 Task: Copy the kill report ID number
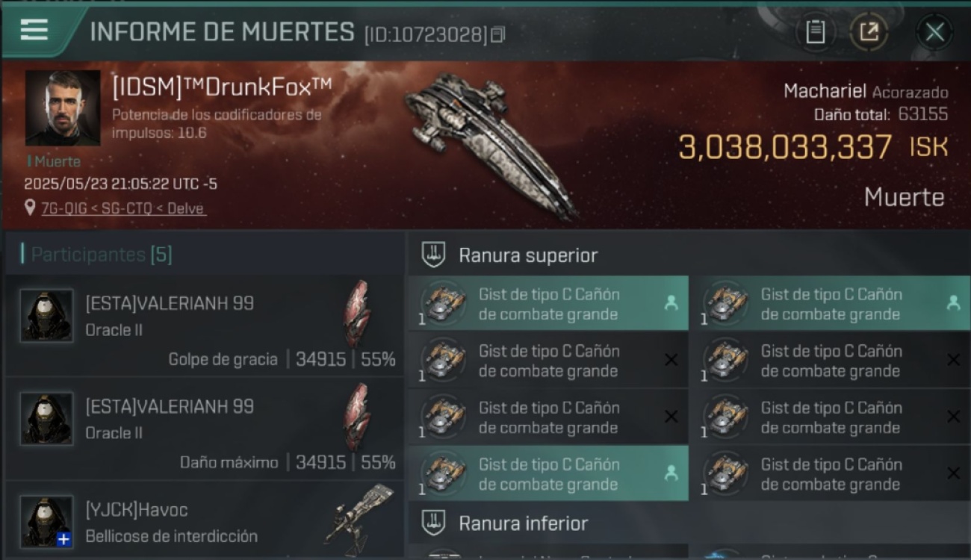click(497, 34)
